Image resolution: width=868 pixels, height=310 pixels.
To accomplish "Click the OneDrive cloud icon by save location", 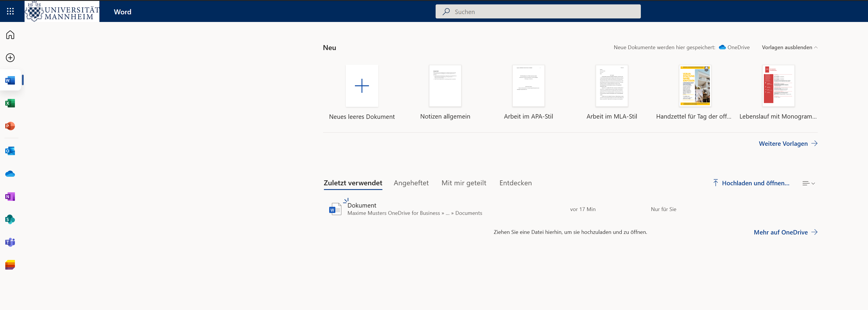I will (722, 47).
